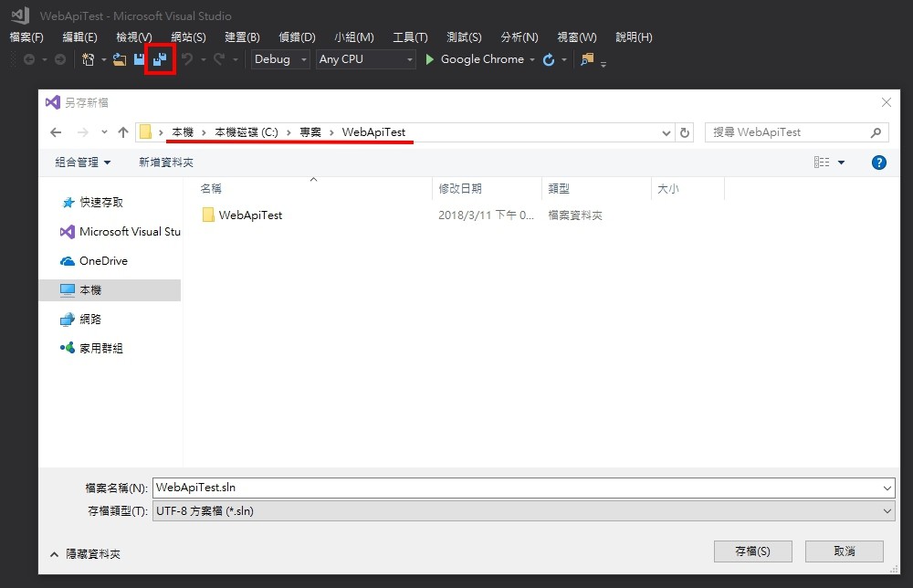Click 專案 in the breadcrumb path
This screenshot has height=588, width=913.
pyautogui.click(x=310, y=132)
